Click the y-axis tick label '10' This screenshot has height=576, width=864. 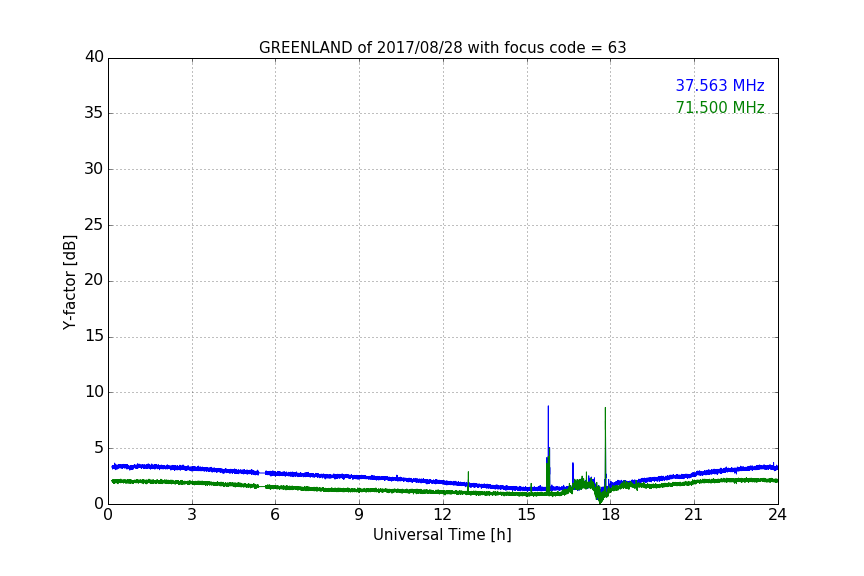94,392
